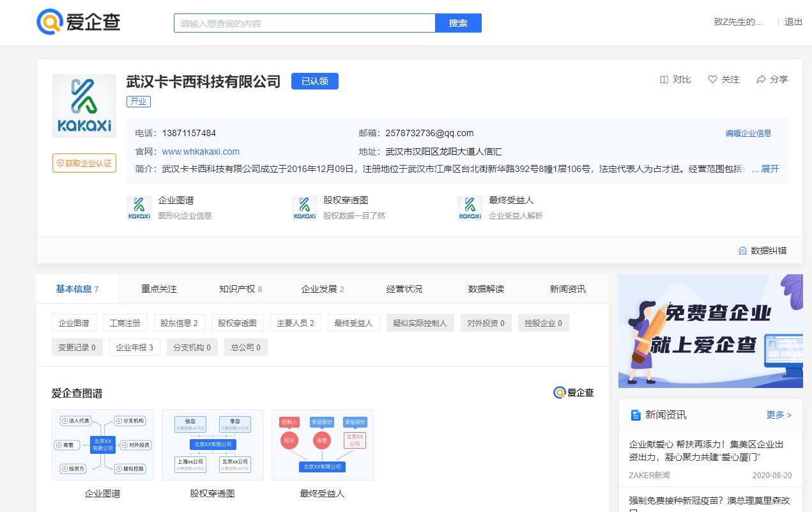
Task: Focus the search input field
Action: coord(305,23)
